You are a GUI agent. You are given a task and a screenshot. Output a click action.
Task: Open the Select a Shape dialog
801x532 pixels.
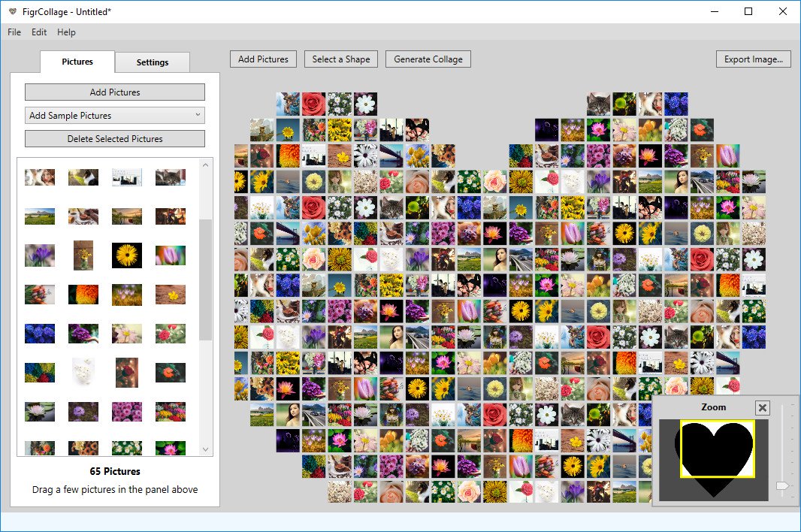[340, 59]
